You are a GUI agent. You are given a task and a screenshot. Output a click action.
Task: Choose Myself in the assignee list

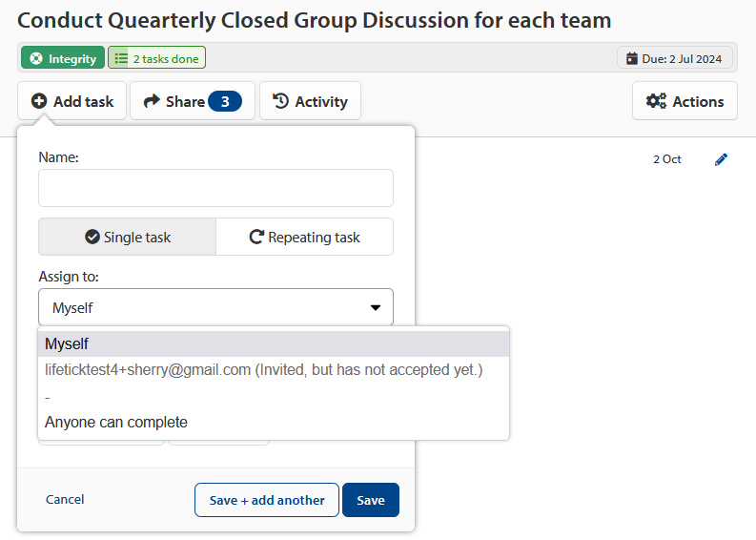point(274,343)
